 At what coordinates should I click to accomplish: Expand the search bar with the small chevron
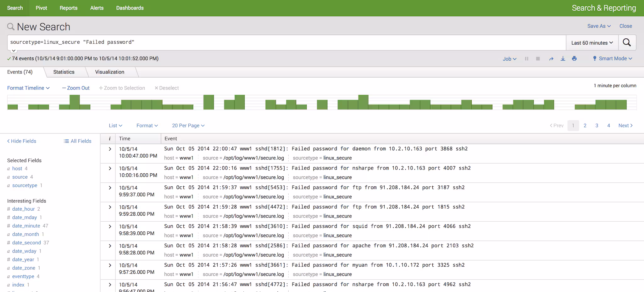pyautogui.click(x=14, y=51)
